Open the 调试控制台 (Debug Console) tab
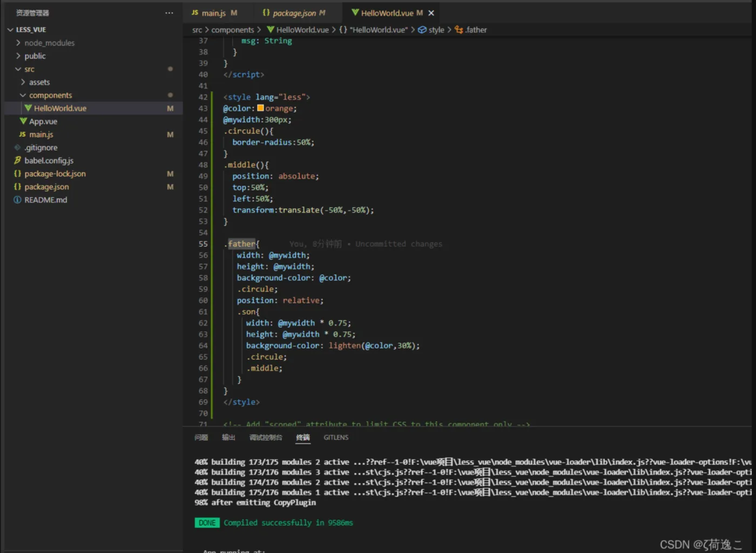 pyautogui.click(x=266, y=437)
